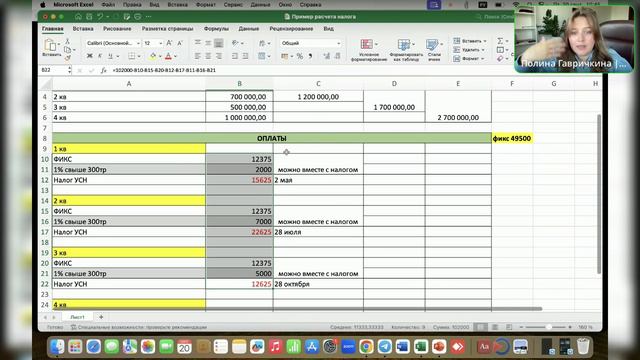This screenshot has height=360, width=640.
Task: Click the insert function fx icon
Action: tap(103, 70)
